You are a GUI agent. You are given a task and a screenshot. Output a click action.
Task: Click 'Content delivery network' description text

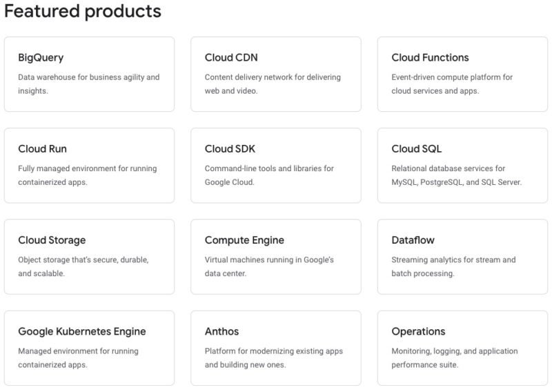273,84
